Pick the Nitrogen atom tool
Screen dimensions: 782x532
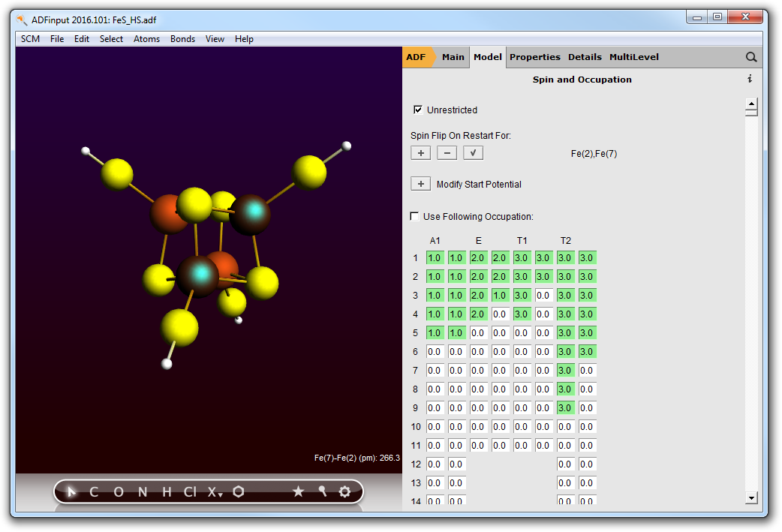143,492
